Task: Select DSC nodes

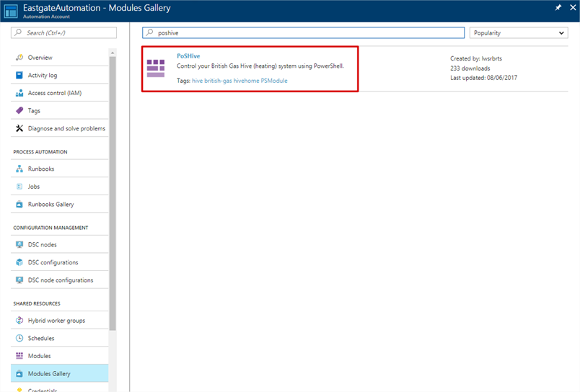Action: point(60,244)
